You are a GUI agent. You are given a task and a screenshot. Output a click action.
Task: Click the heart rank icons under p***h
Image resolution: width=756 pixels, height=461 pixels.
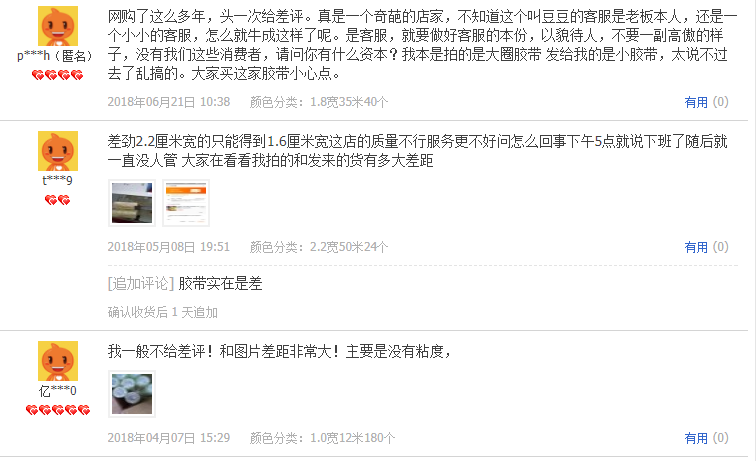click(57, 75)
